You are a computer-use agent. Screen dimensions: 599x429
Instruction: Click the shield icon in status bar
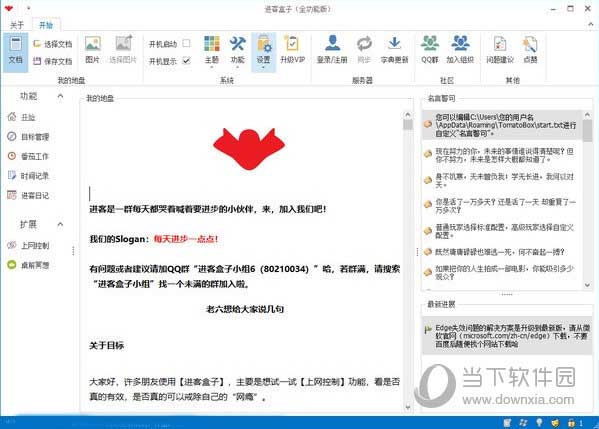point(555,423)
